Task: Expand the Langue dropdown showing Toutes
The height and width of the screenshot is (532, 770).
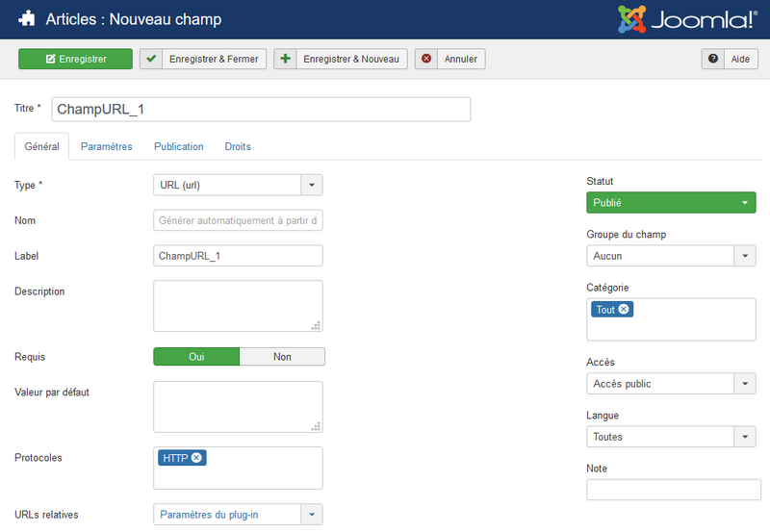Action: (671, 437)
